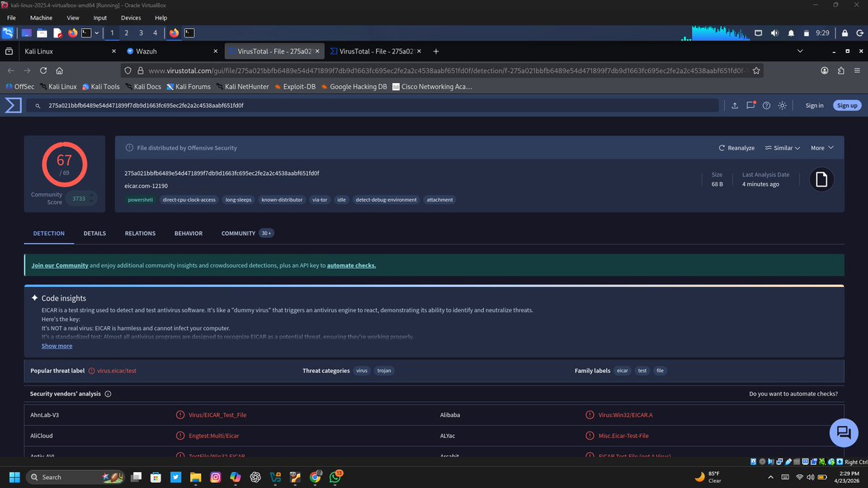This screenshot has height=488, width=868.
Task: Click the powershell tag
Action: (x=140, y=200)
